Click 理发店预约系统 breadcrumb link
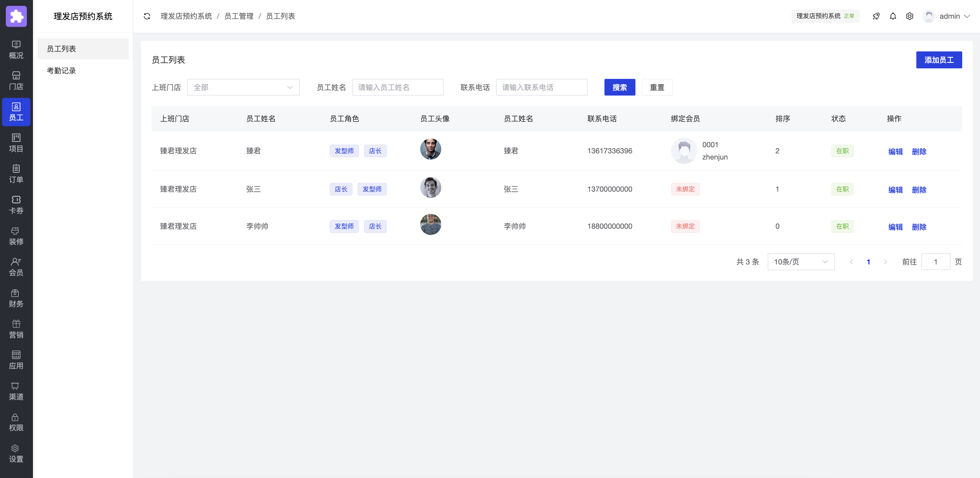 (186, 16)
